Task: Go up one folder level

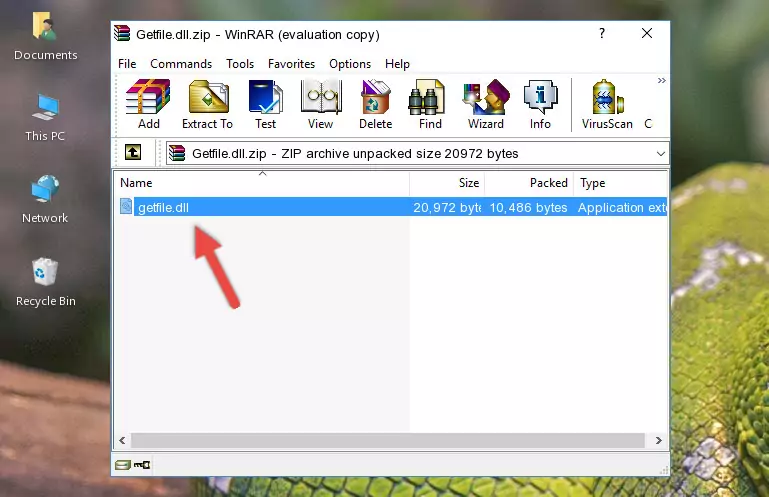Action: pyautogui.click(x=133, y=153)
